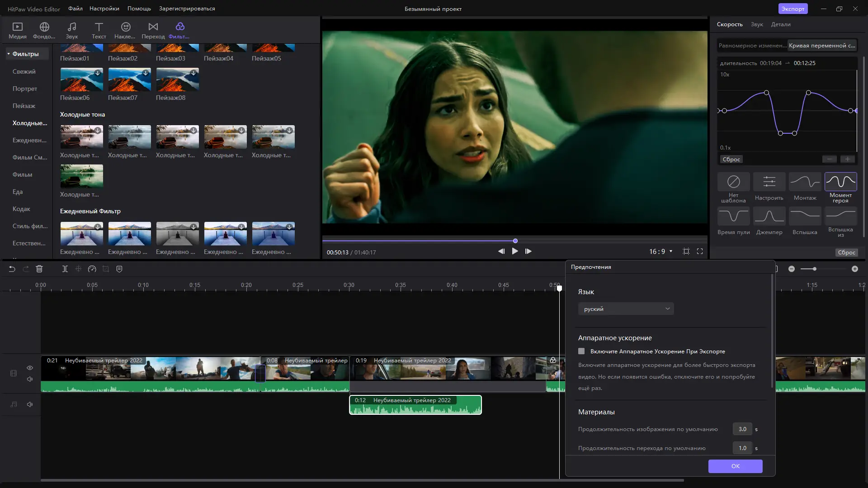Screen dimensions: 868x488
Task: Toggle fullscreen preview icon
Action: (700, 252)
